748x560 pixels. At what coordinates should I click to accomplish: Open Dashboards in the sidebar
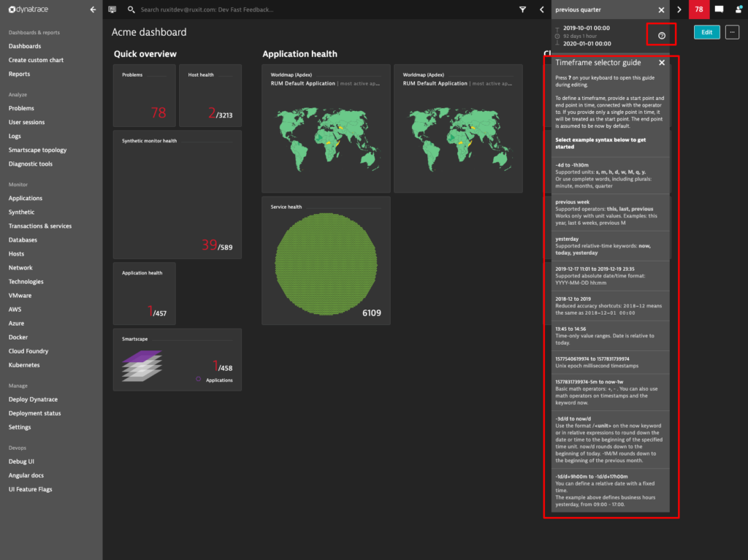point(25,46)
